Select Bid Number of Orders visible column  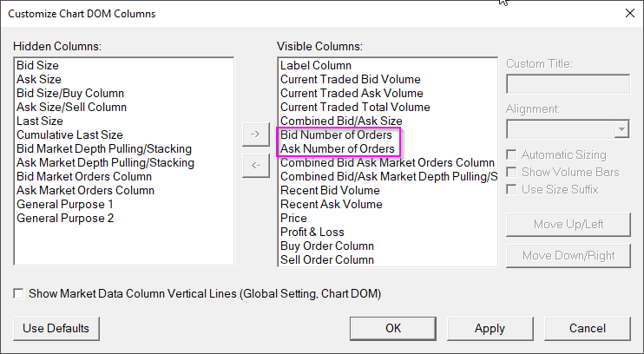coord(336,134)
